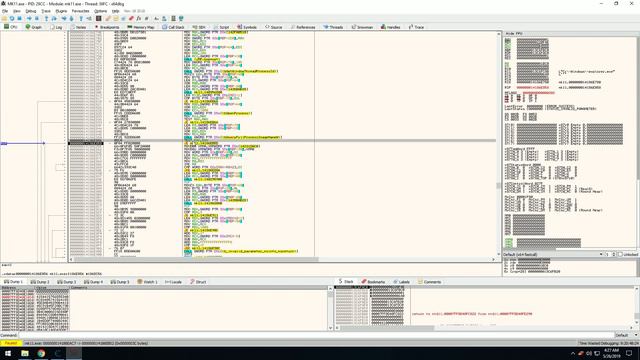Click the yellow Paused status label

pyautogui.click(x=11, y=343)
